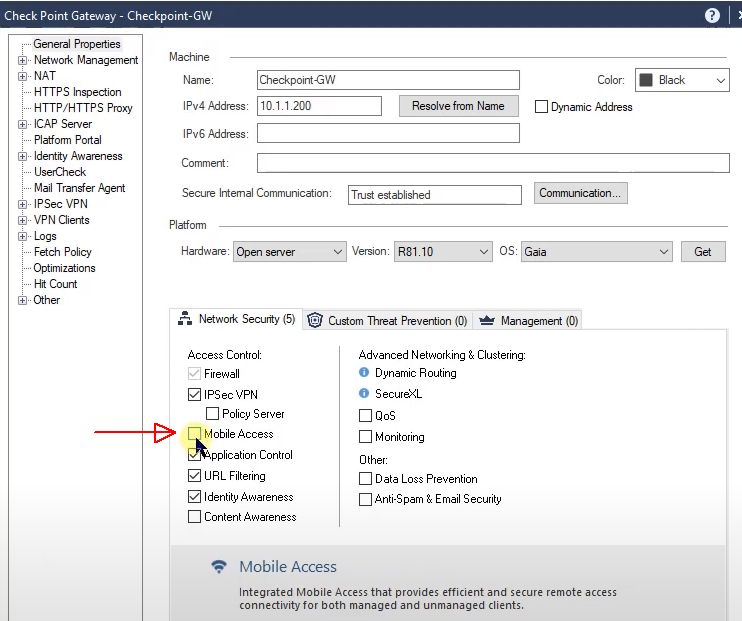Click the Communication... button

pyautogui.click(x=581, y=193)
